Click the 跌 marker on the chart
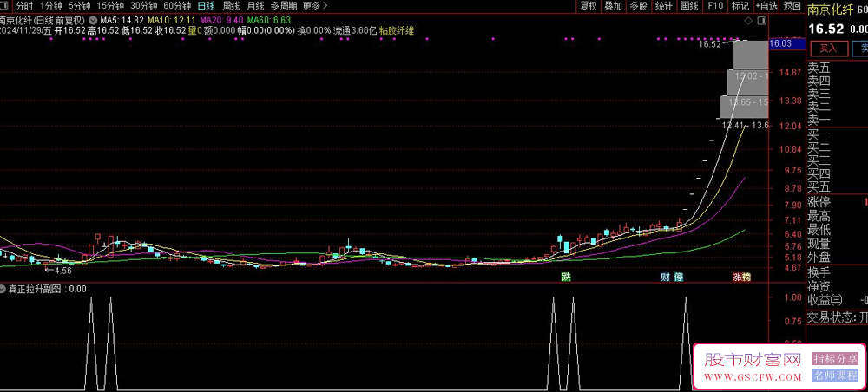The image size is (868, 392). 565,277
